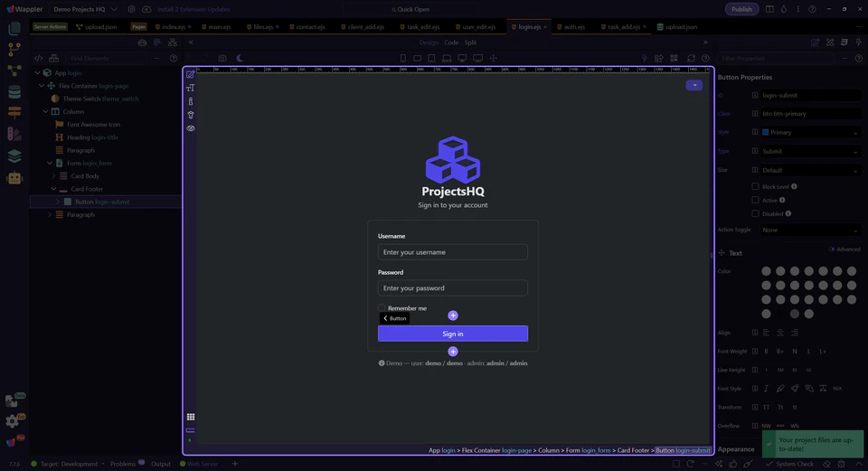Click the grid icon at the canvas bottom left

pos(191,417)
